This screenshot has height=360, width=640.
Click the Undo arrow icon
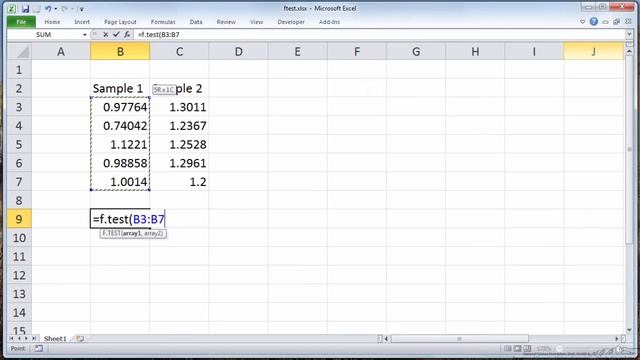click(48, 9)
